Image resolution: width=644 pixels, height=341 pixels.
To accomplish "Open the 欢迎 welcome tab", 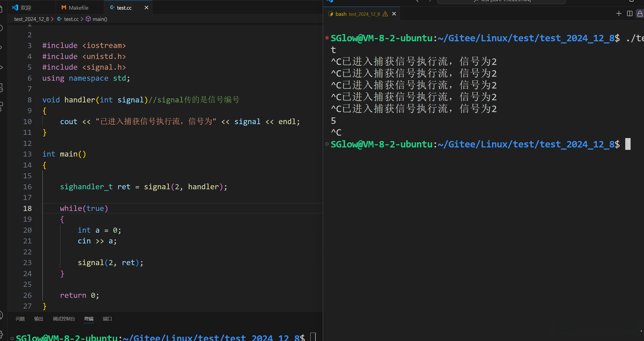I will 26,8.
